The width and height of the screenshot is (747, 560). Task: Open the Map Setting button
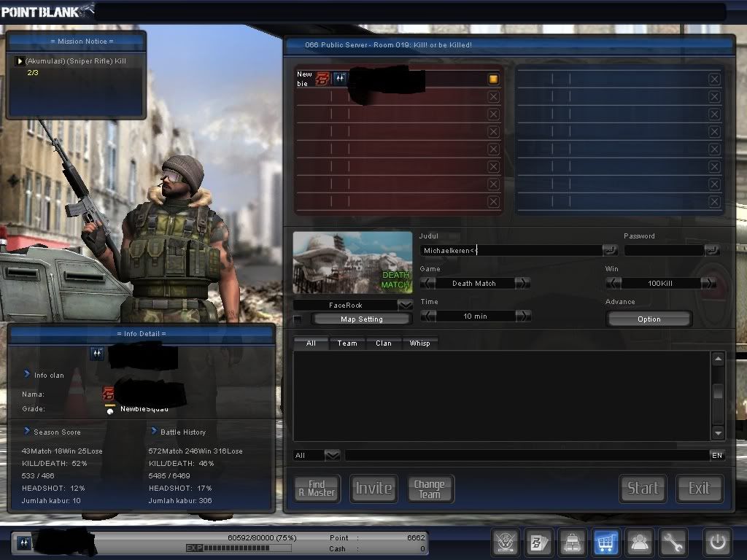point(362,319)
